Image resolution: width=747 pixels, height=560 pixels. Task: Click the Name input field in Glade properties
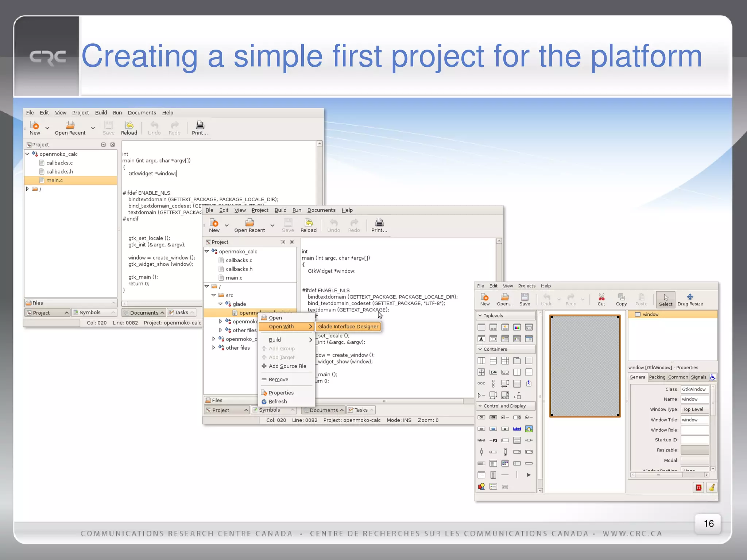[695, 399]
